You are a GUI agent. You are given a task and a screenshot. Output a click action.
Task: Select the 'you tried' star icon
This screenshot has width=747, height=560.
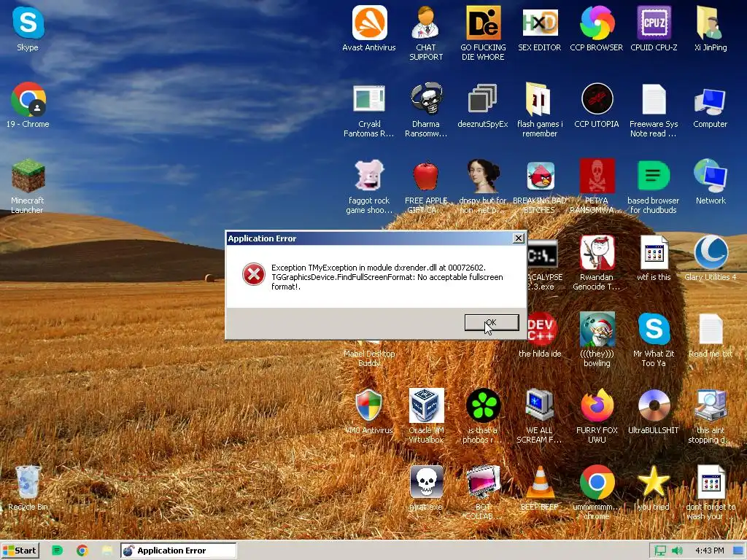click(654, 482)
